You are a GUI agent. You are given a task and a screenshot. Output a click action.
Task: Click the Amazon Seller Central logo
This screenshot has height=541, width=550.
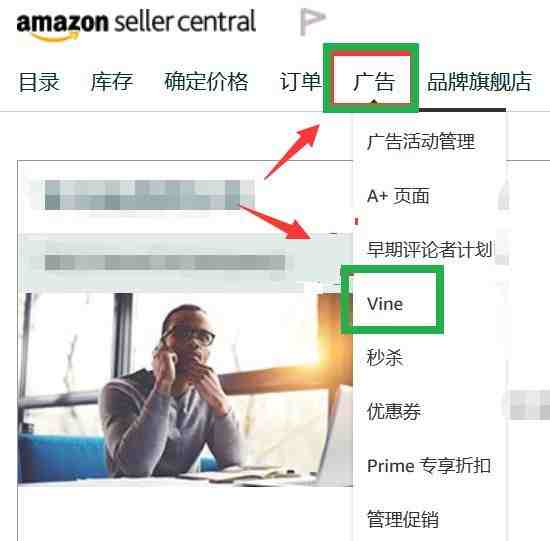pyautogui.click(x=136, y=25)
